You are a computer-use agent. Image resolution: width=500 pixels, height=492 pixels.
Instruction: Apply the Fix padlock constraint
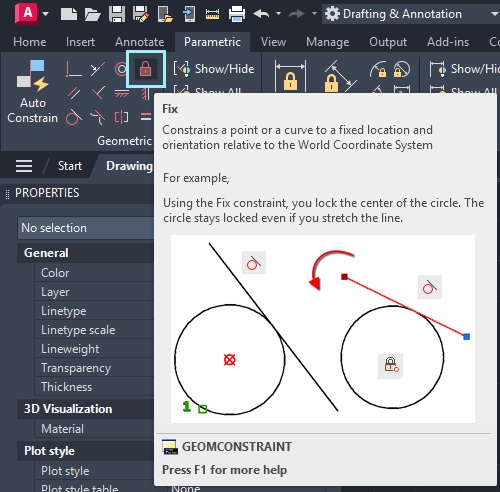(145, 69)
